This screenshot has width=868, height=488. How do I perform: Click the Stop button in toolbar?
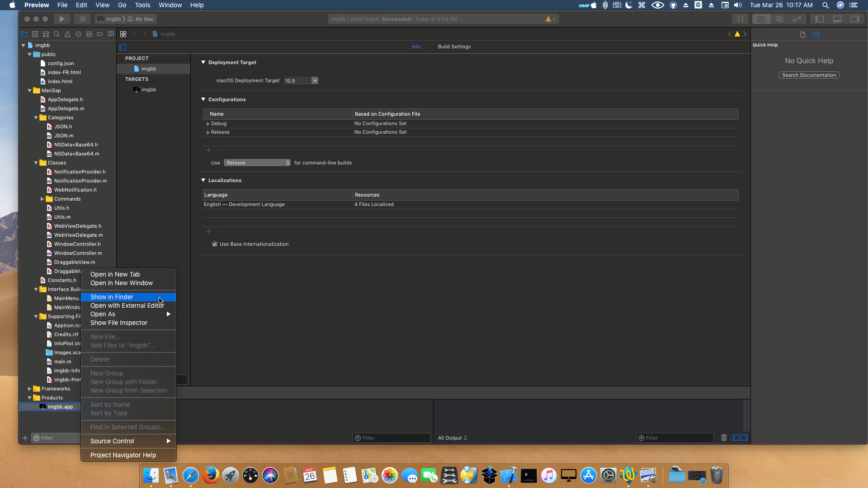tap(82, 19)
